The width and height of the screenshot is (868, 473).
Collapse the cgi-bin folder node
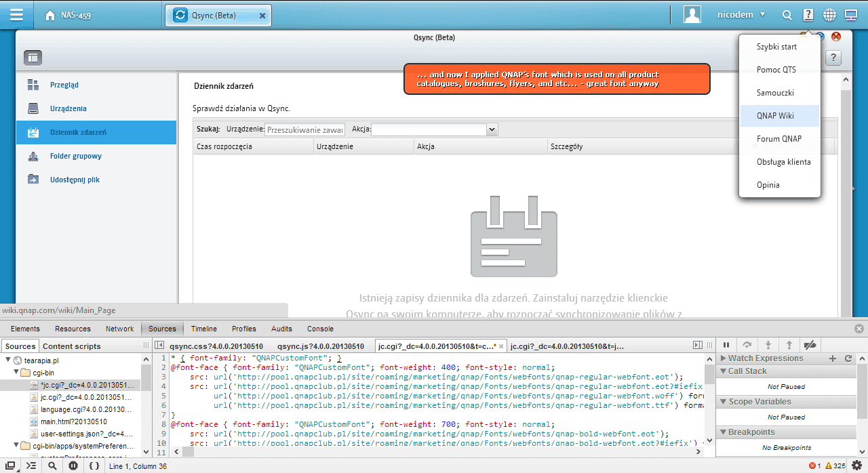17,373
